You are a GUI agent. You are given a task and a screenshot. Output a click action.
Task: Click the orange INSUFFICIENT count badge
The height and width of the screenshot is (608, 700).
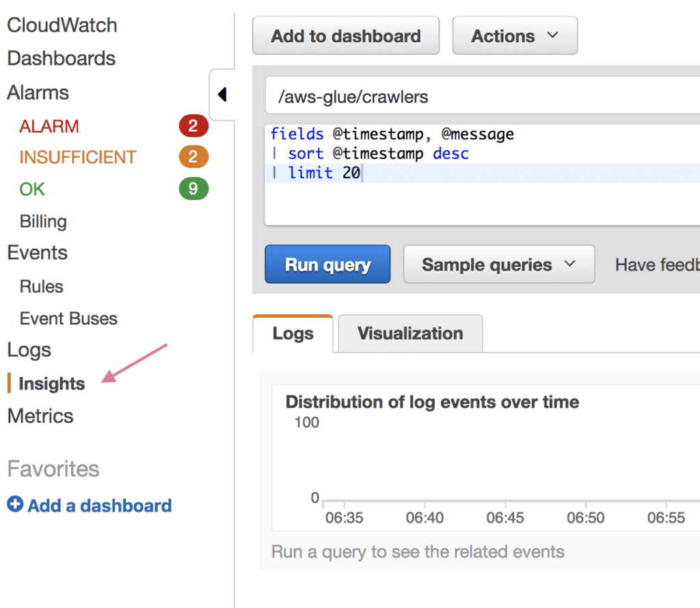click(193, 156)
